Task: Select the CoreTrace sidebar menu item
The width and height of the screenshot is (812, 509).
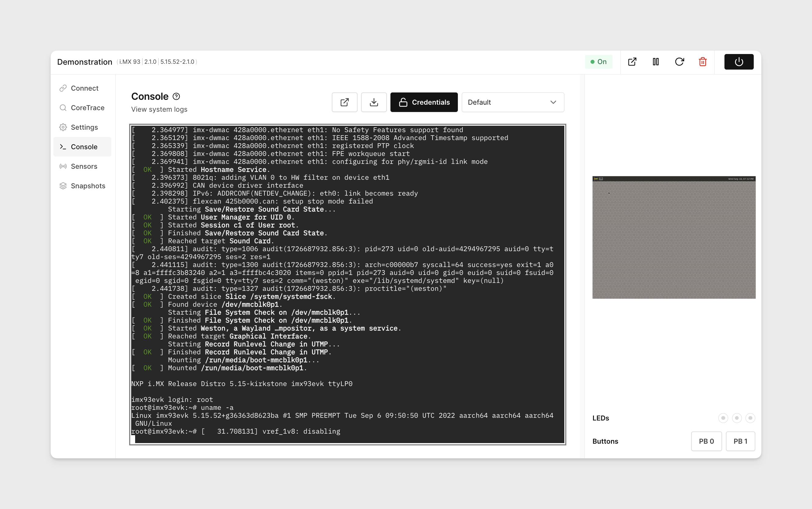Action: 87,107
